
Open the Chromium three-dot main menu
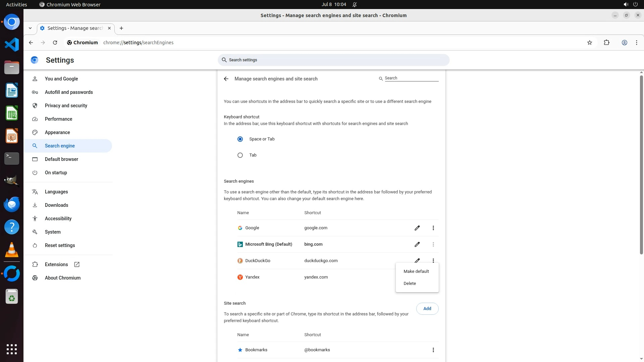(x=637, y=43)
